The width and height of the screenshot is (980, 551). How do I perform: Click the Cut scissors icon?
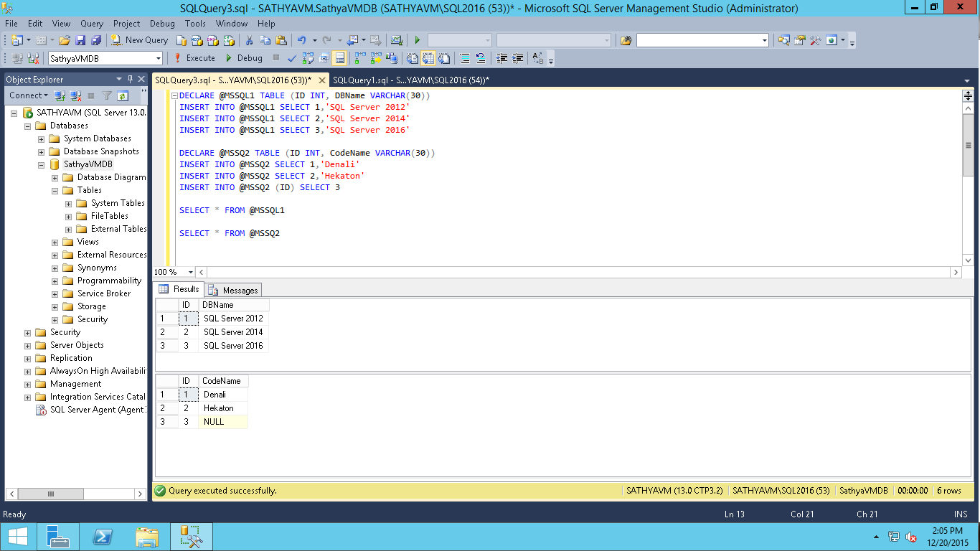click(x=249, y=40)
